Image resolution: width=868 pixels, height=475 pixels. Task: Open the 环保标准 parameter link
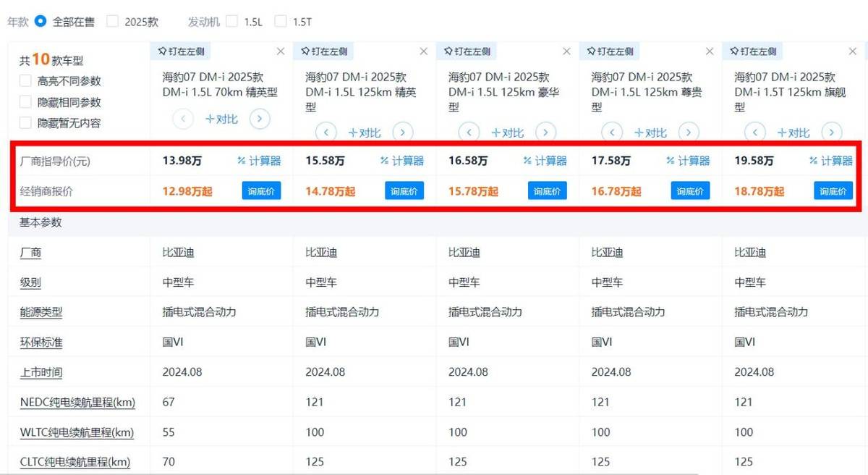pyautogui.click(x=41, y=342)
